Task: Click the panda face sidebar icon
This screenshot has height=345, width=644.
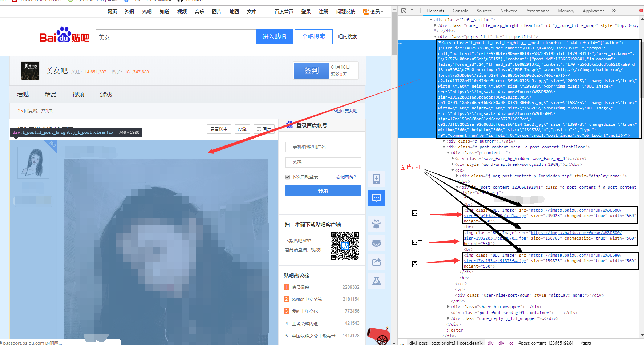Action: pos(376,243)
